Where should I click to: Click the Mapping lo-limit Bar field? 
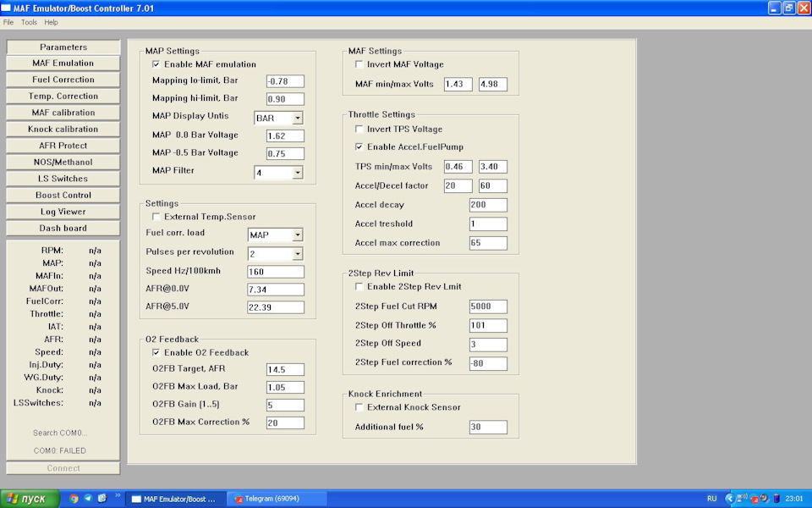[x=285, y=81]
